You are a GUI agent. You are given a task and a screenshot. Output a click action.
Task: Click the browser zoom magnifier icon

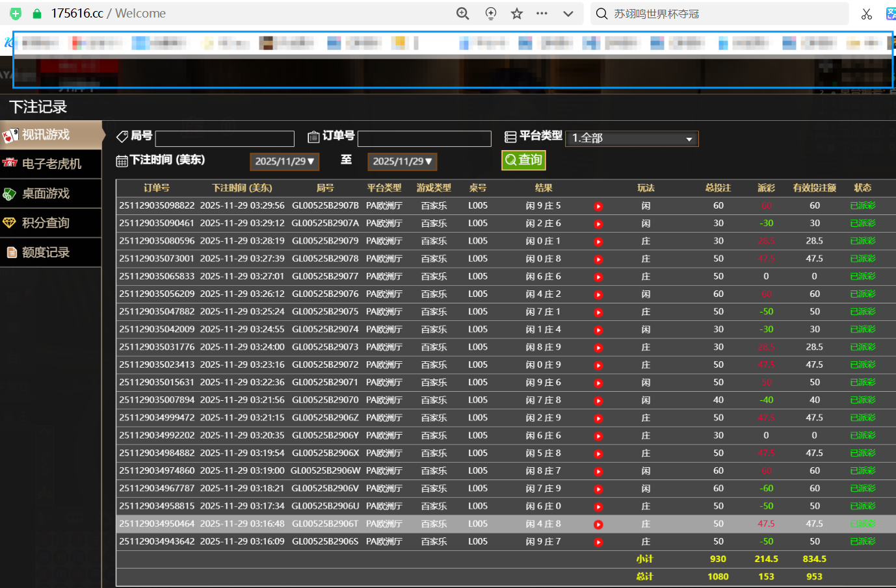pyautogui.click(x=462, y=14)
